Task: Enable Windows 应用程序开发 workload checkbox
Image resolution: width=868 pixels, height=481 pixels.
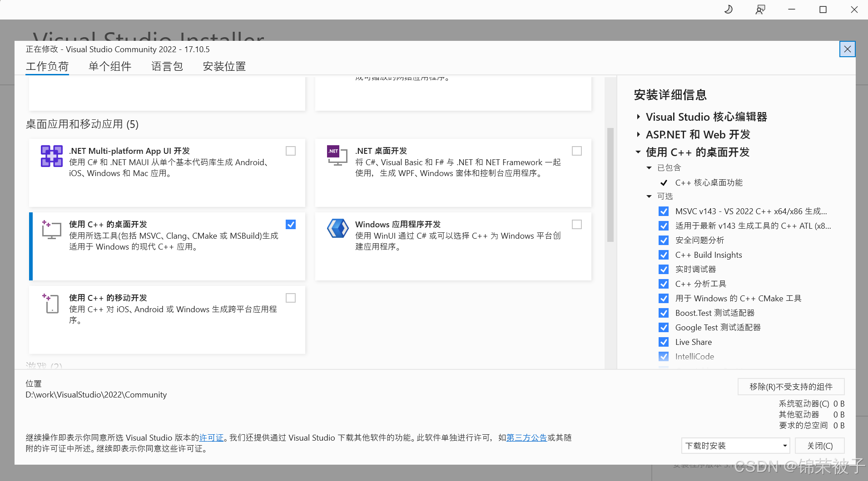Action: [x=577, y=225]
